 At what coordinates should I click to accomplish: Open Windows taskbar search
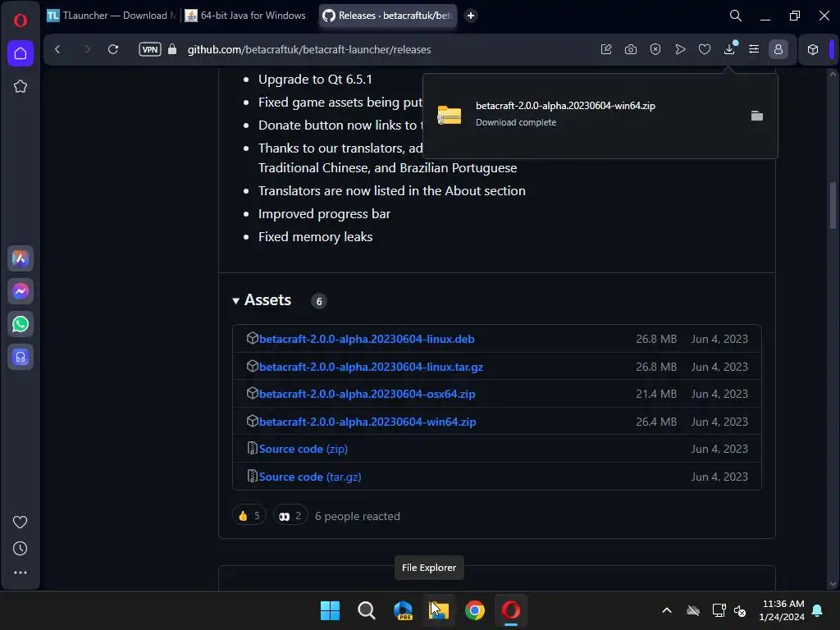coord(367,610)
